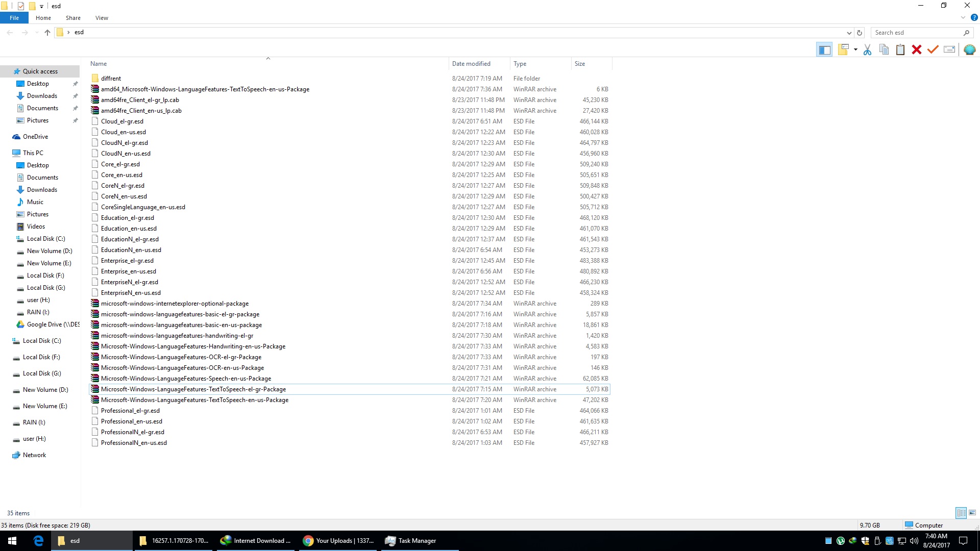Open the Action Center notification icon

963,541
